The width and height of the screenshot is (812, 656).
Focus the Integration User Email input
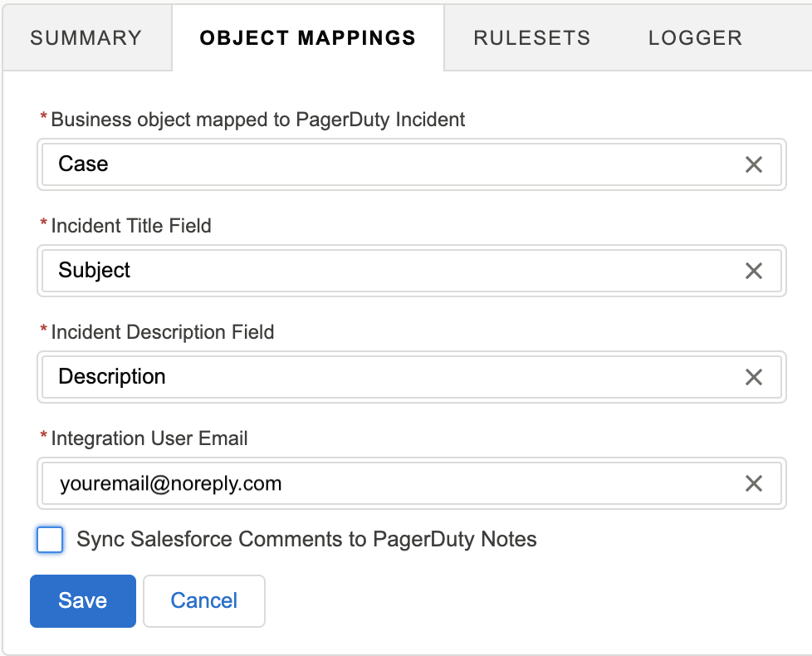click(411, 483)
